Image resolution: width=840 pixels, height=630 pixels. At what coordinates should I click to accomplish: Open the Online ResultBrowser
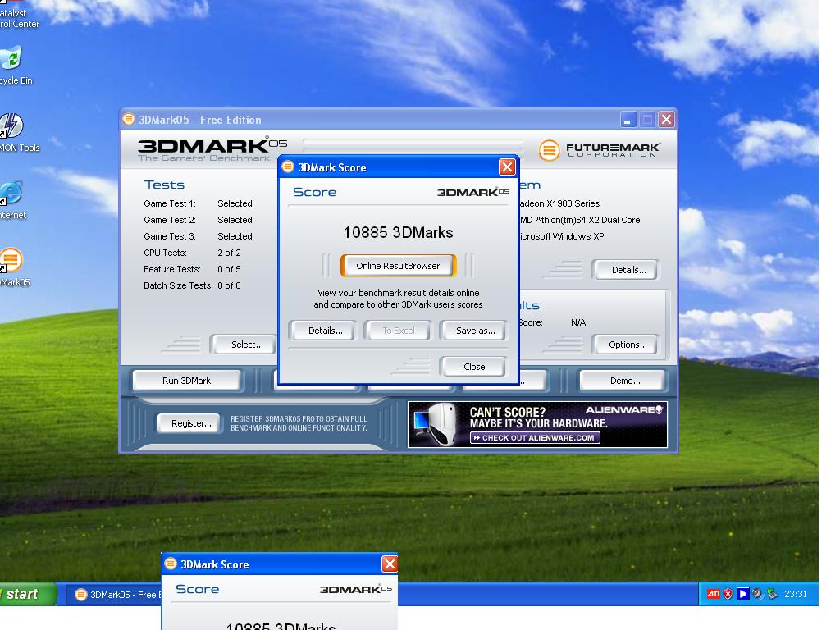(398, 266)
